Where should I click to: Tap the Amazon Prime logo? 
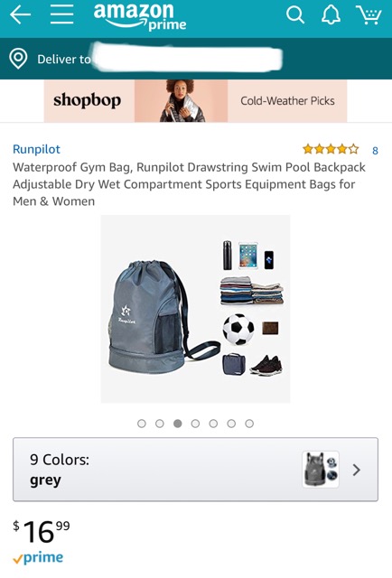point(140,16)
